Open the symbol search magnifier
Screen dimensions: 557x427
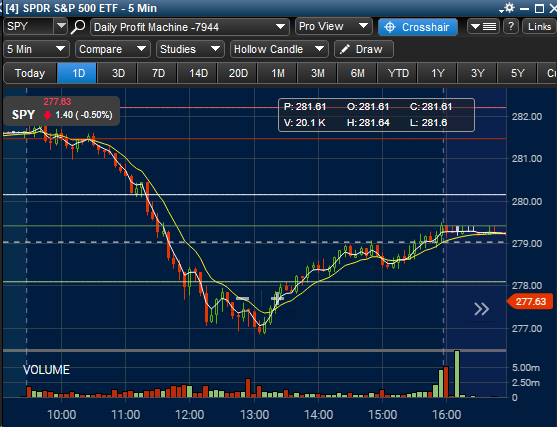(x=77, y=27)
